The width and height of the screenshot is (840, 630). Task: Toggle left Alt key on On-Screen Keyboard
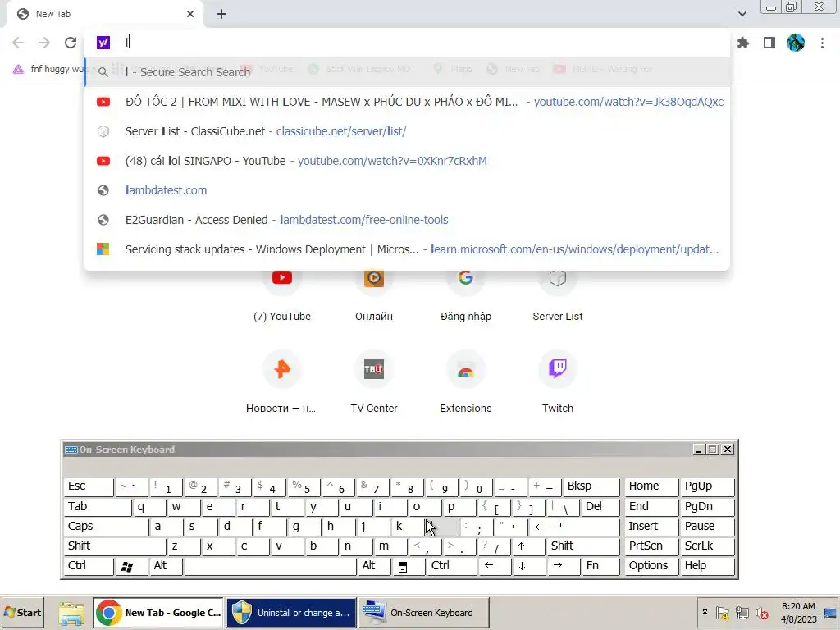(x=166, y=566)
